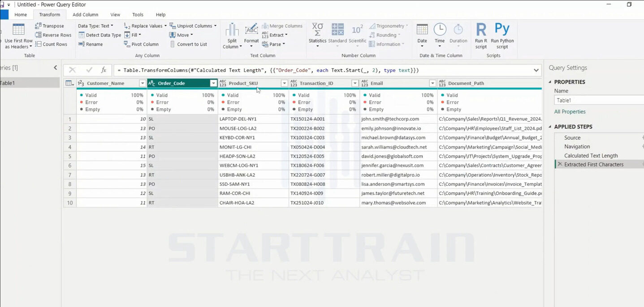Open the Split Column tool
This screenshot has height=307, width=644.
tap(232, 36)
